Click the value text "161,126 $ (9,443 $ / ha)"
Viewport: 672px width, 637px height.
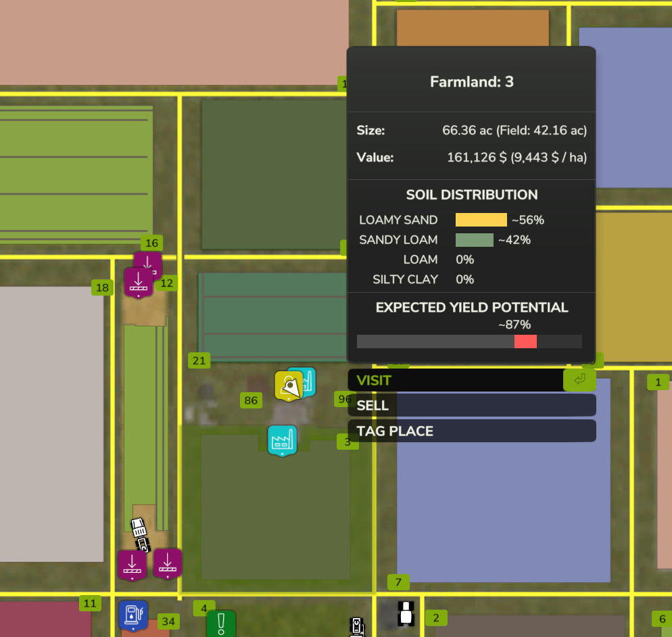pos(517,158)
